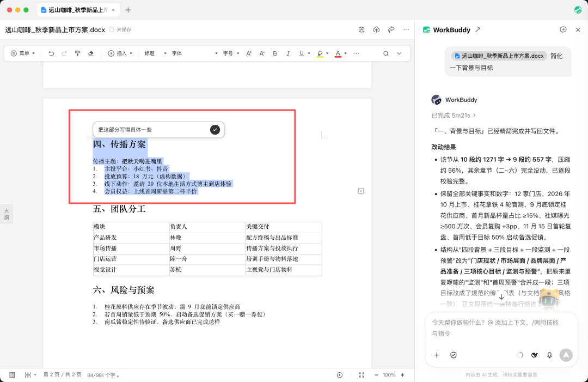Screen dimensions: 588x382
Task: Switch to the 远山咖啡_秋季新品上市 document tab
Action: (x=78, y=10)
